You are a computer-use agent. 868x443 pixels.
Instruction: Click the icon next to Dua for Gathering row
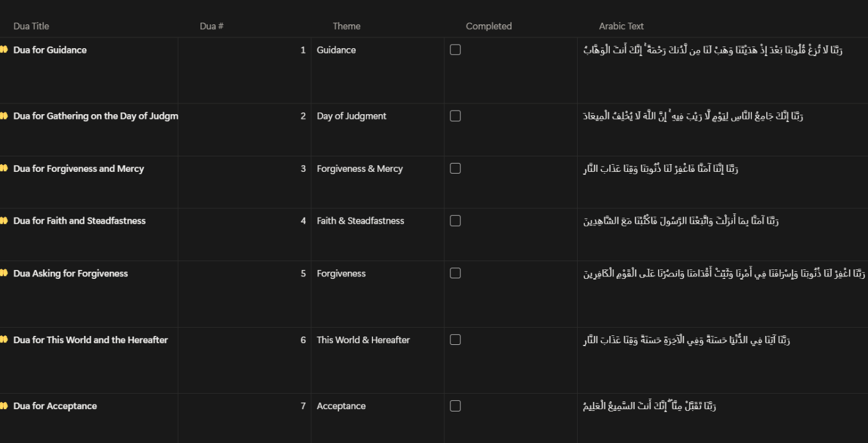coord(4,116)
